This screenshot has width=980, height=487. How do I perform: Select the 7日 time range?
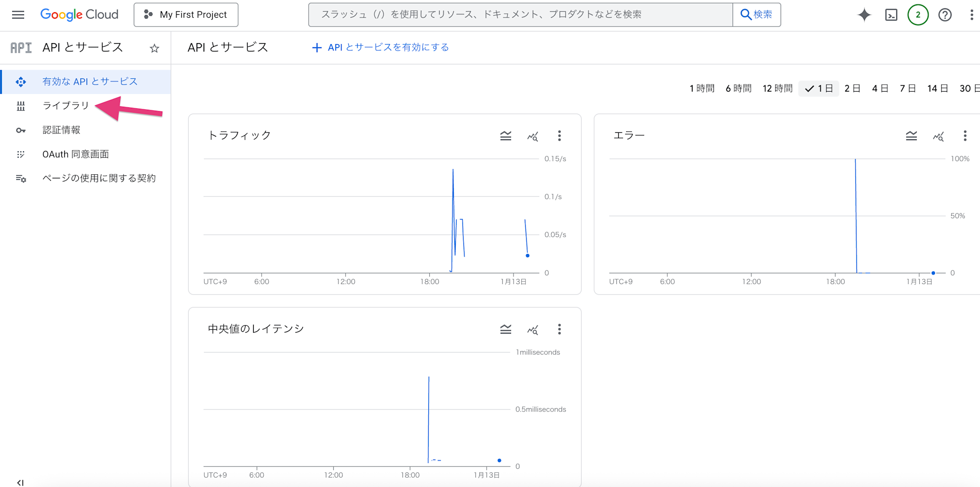[907, 88]
